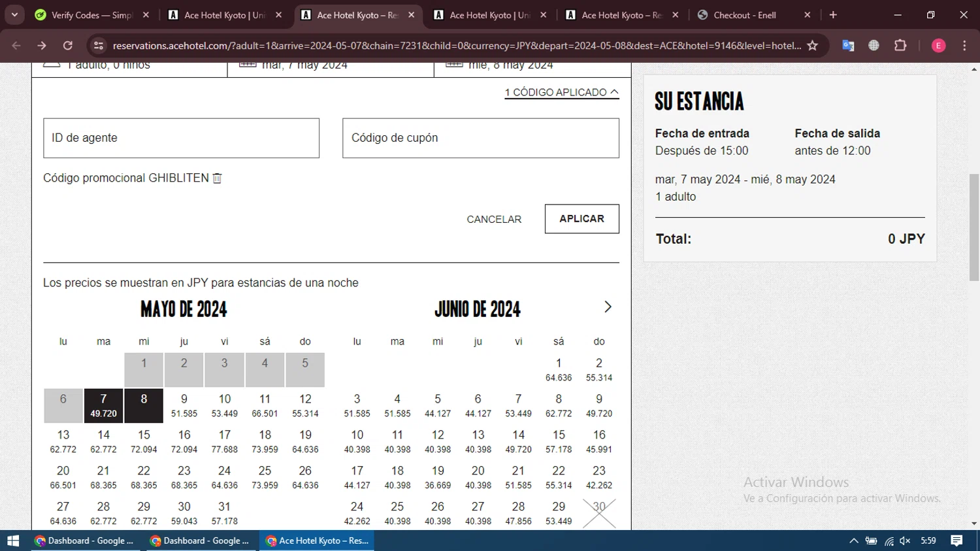Open the Google Translate extension icon

[848, 45]
